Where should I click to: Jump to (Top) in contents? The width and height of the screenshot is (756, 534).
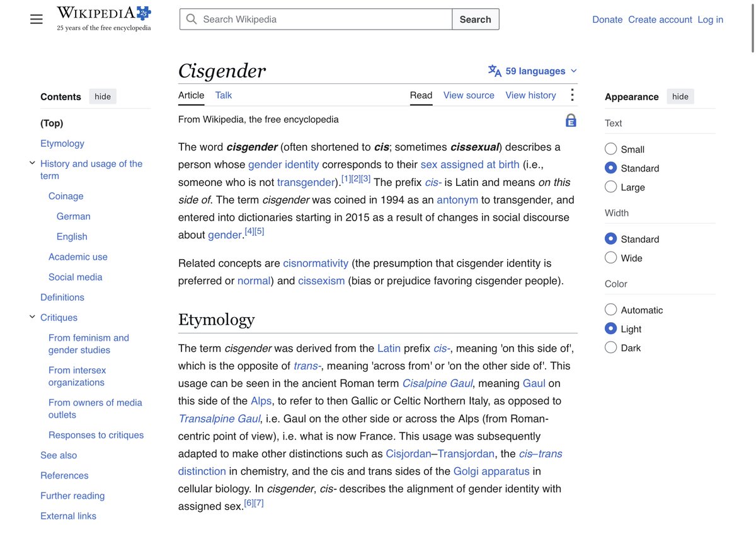coord(52,123)
